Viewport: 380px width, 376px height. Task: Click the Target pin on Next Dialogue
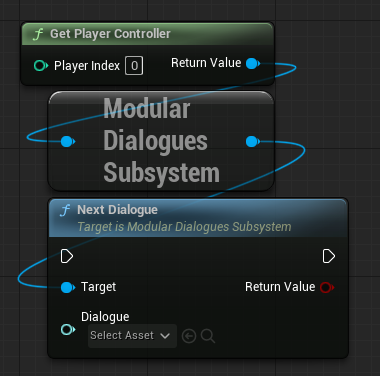tap(68, 287)
